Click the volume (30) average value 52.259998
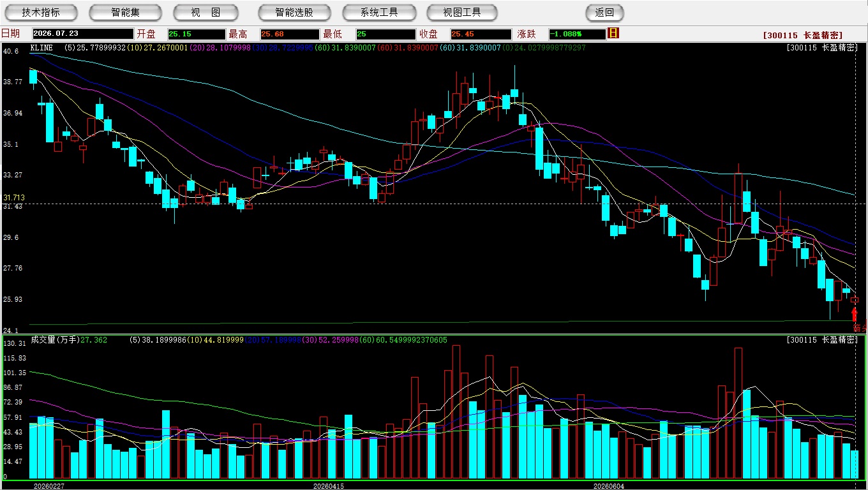 click(332, 340)
